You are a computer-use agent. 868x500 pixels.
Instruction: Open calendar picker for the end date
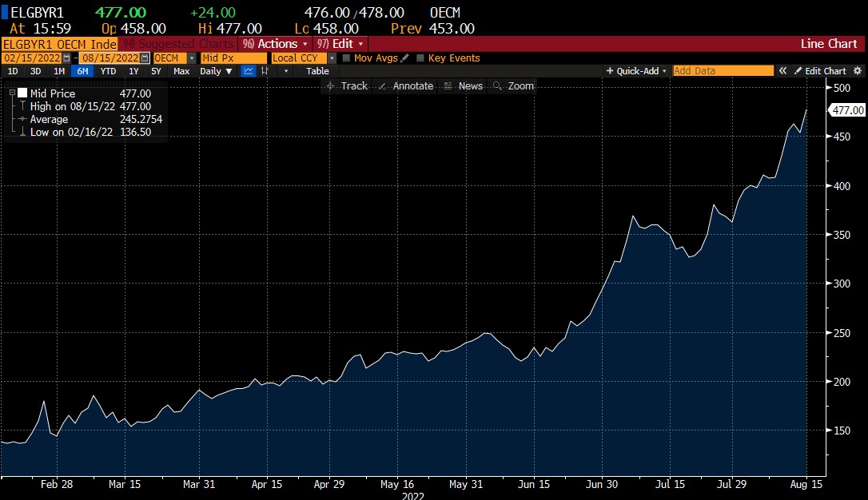tap(145, 58)
